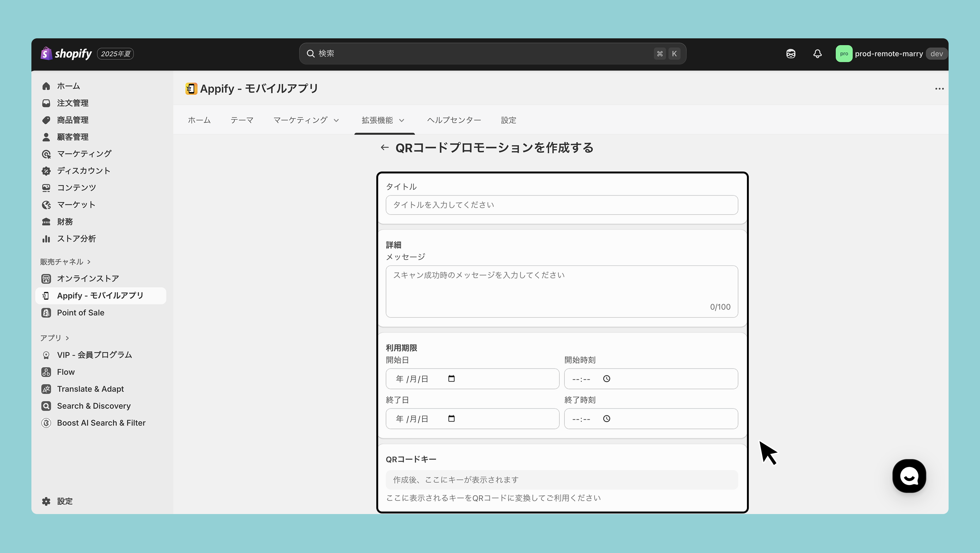The width and height of the screenshot is (980, 553).
Task: Click the three-dot more actions menu
Action: point(939,89)
